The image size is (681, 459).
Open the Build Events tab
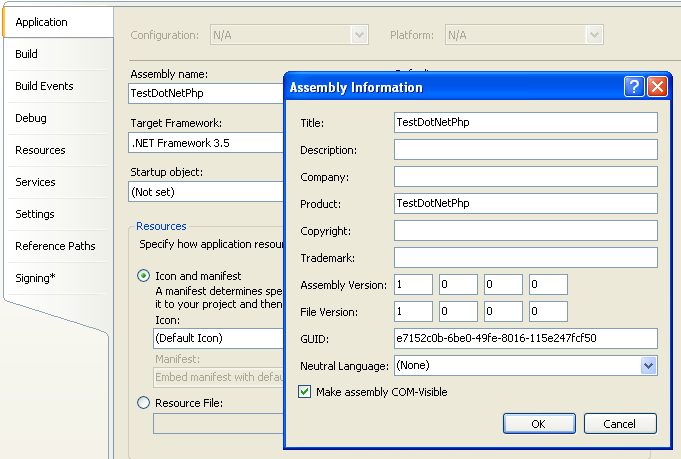(44, 86)
